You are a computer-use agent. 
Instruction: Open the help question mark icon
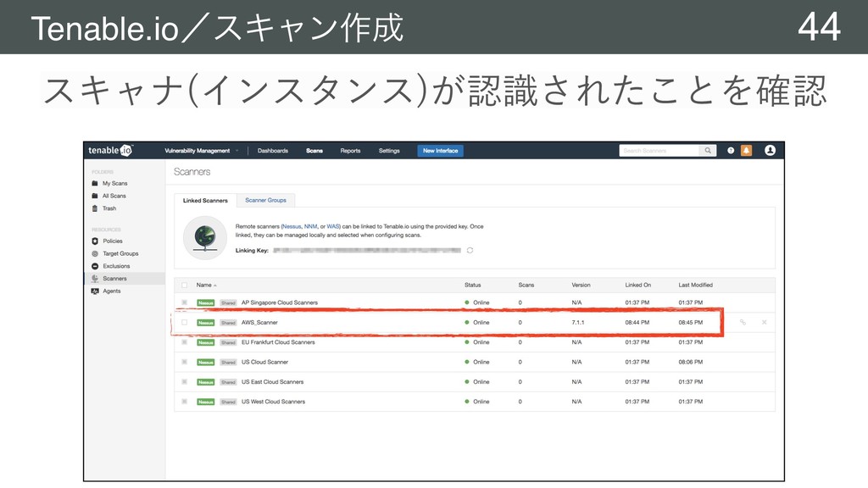point(731,151)
